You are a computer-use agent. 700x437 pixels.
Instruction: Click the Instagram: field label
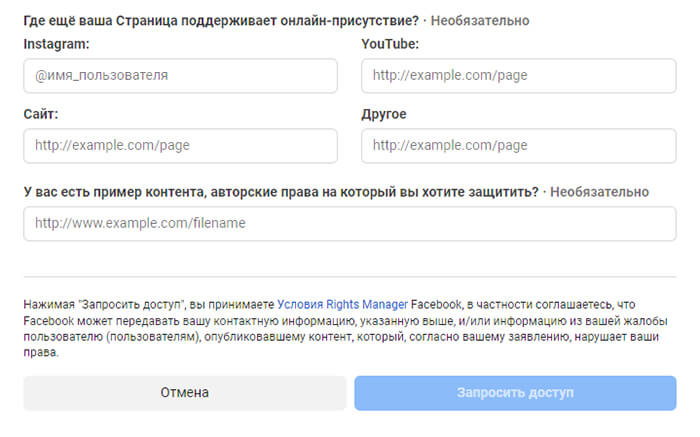click(56, 44)
